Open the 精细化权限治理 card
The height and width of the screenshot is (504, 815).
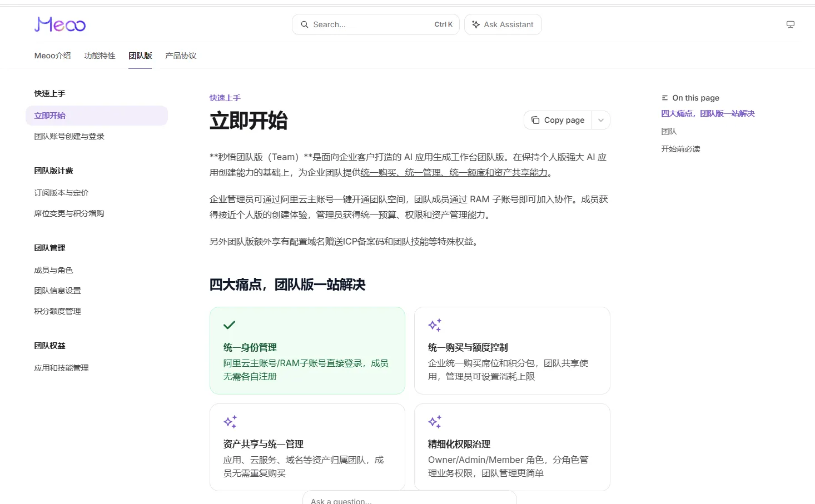pos(512,447)
